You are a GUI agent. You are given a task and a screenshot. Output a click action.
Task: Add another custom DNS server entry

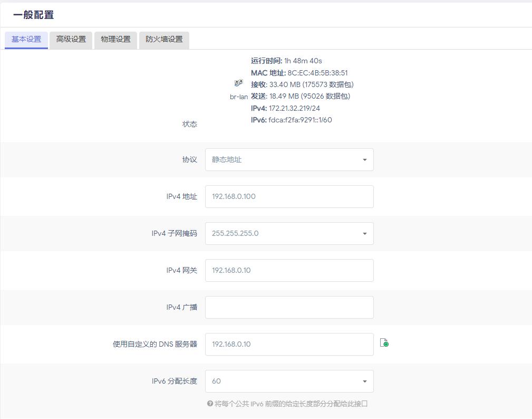384,342
